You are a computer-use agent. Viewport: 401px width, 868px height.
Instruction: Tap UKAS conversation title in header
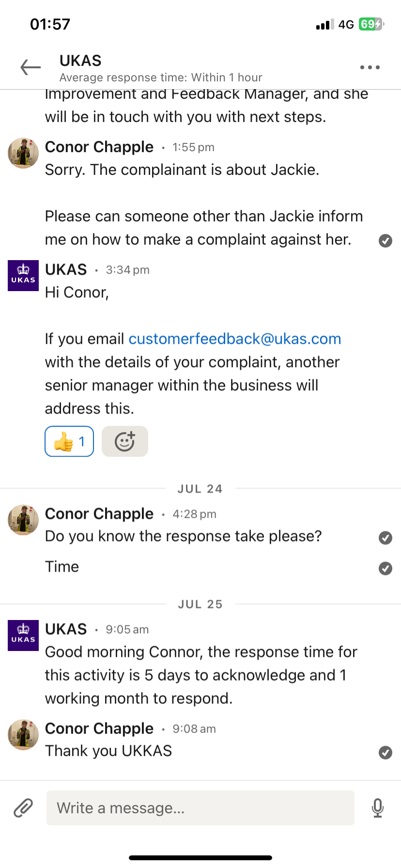(x=80, y=61)
